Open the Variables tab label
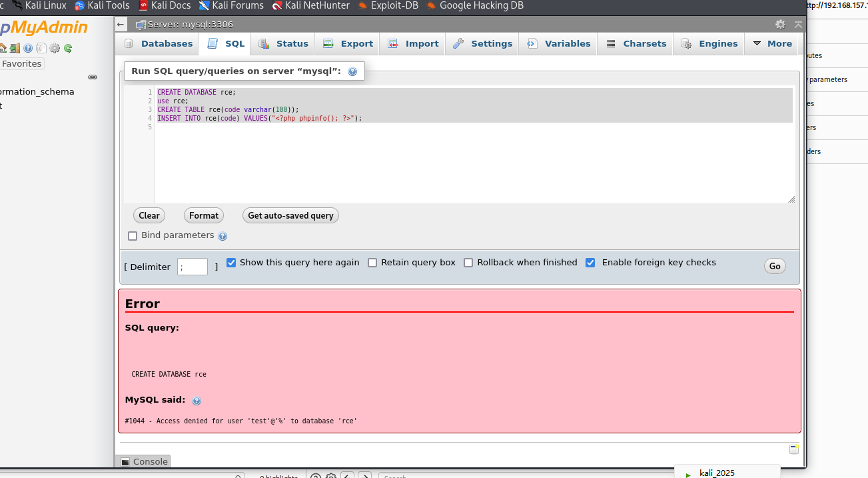 click(568, 44)
